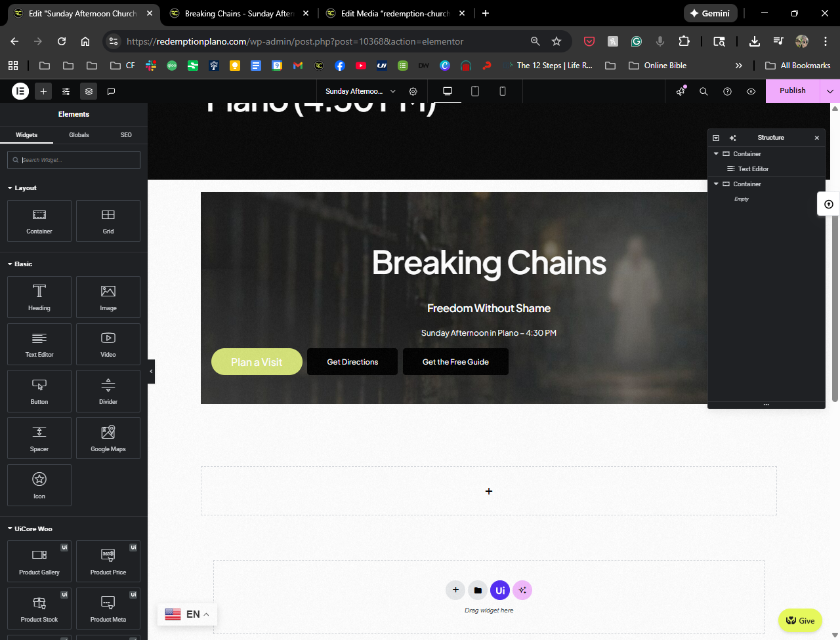The width and height of the screenshot is (840, 640).
Task: Open the SEO tab
Action: tap(126, 135)
